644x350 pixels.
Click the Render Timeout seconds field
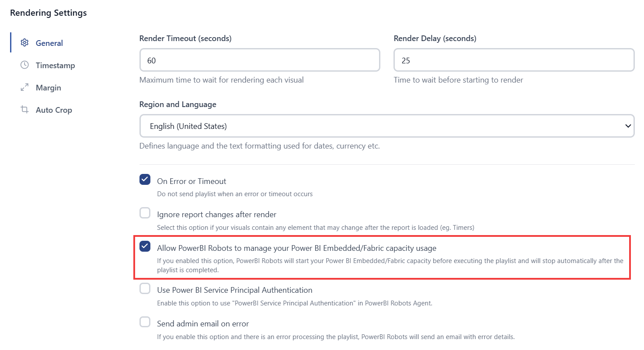point(260,60)
